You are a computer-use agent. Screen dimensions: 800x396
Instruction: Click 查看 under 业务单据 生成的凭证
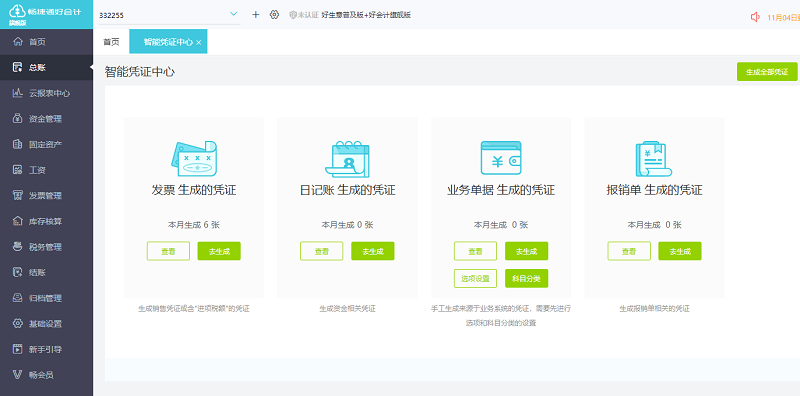476,251
